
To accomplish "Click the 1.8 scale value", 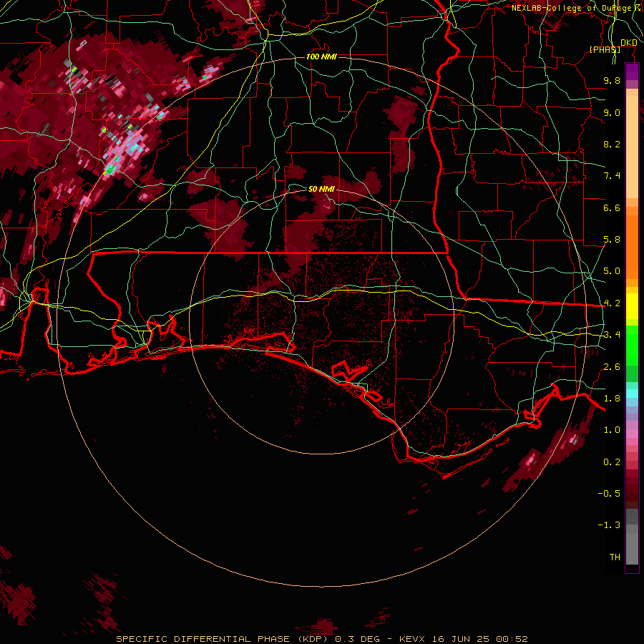I will pyautogui.click(x=612, y=399).
